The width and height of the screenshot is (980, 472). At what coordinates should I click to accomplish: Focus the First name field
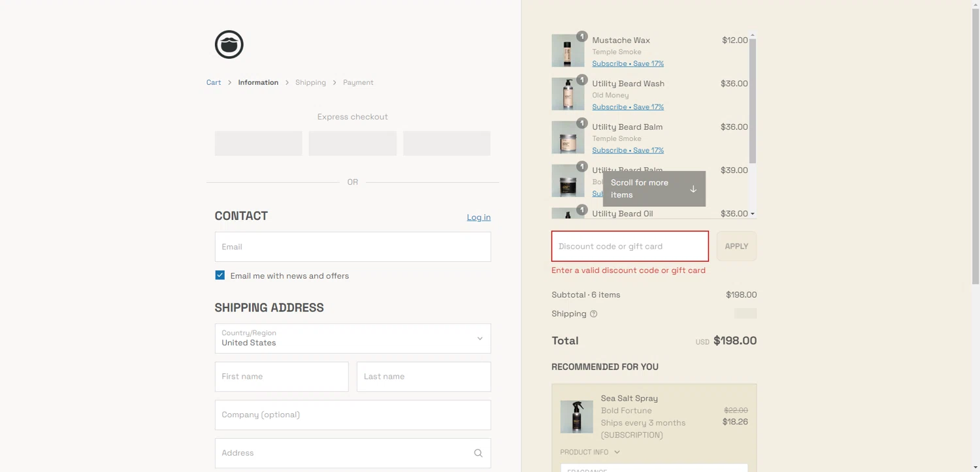[x=282, y=377]
